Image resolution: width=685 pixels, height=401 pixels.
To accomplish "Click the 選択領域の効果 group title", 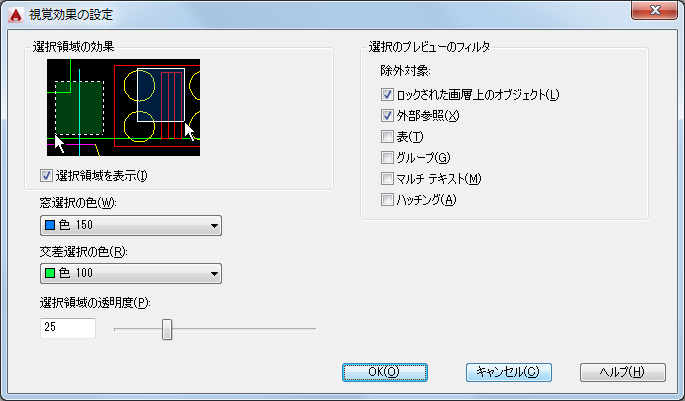I will pyautogui.click(x=73, y=46).
